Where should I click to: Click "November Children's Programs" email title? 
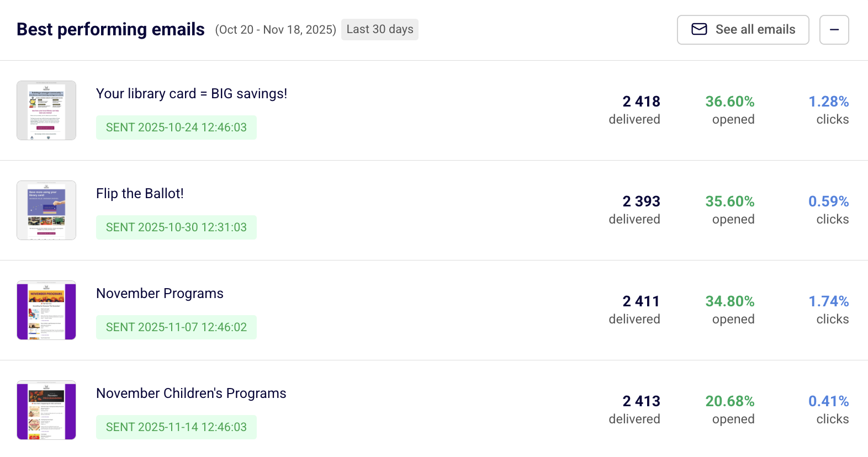pyautogui.click(x=191, y=394)
